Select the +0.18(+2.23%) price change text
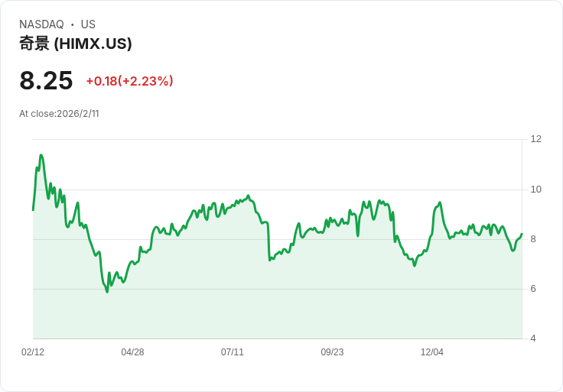The image size is (563, 392). (x=129, y=81)
